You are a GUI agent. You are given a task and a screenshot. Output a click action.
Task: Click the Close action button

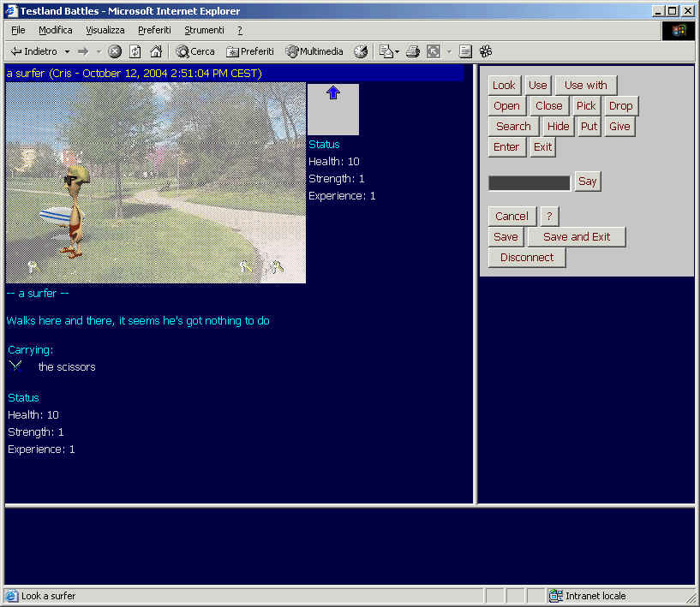tap(548, 105)
